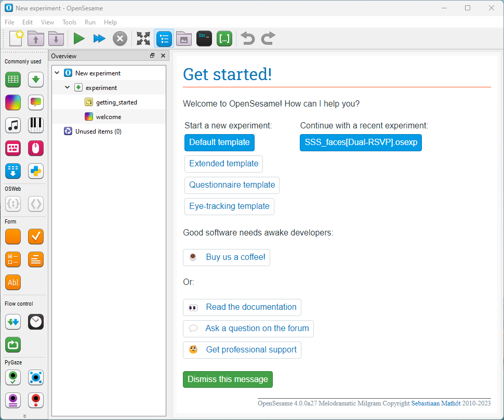Choose the Eye-tracking template
504x420 pixels.
229,206
